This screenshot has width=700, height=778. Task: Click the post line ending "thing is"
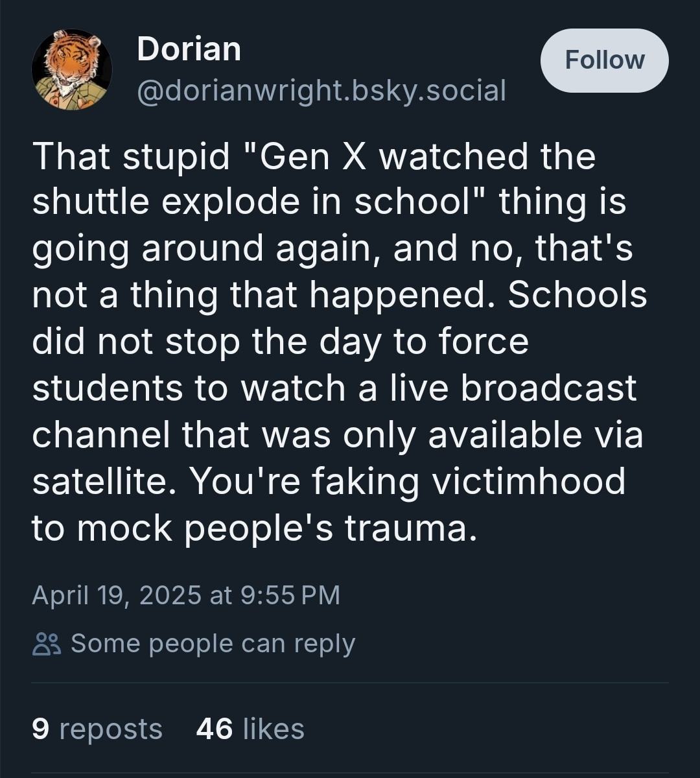pyautogui.click(x=329, y=202)
